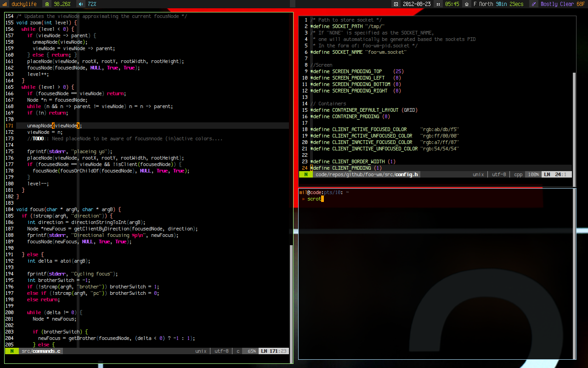Click CLIENT_BORDER_WIDTH definition line
Screen dimensions: 588x368
353,161
